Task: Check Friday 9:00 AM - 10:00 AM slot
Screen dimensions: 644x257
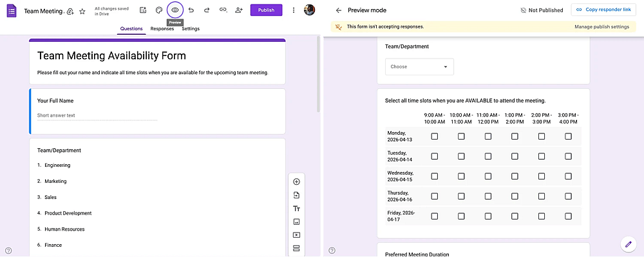Action: [x=435, y=216]
